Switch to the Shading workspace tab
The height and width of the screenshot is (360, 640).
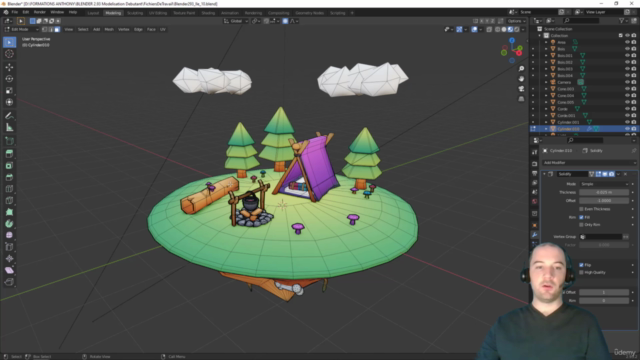[x=208, y=13]
